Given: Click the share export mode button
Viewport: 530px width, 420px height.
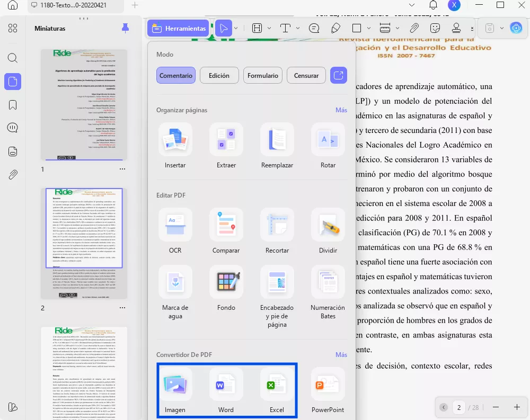Looking at the screenshot, I should tap(339, 75).
